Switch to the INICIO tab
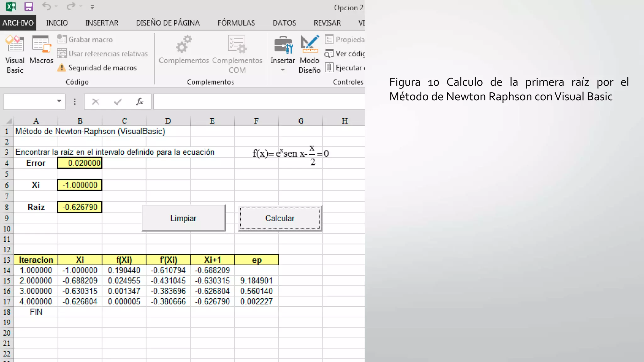644x362 pixels. pyautogui.click(x=57, y=23)
